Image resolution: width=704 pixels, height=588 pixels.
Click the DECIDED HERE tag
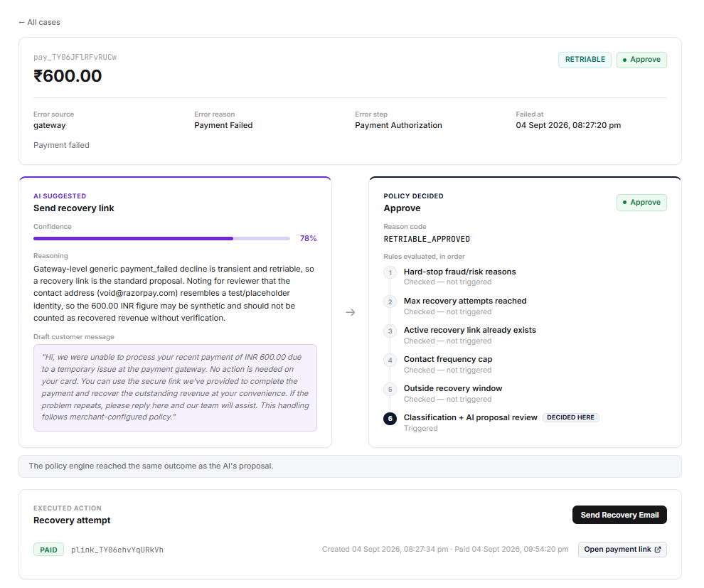coord(570,417)
